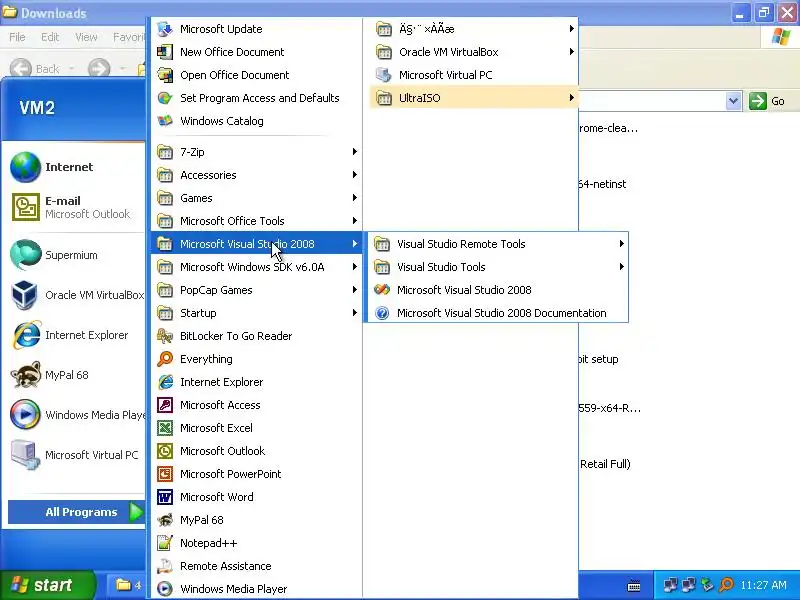Open the View menu in Downloads window

(x=86, y=37)
